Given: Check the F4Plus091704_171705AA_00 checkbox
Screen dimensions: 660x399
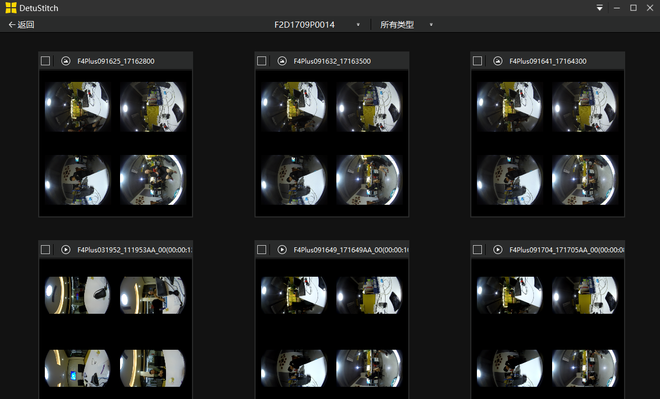Looking at the screenshot, I should 477,250.
